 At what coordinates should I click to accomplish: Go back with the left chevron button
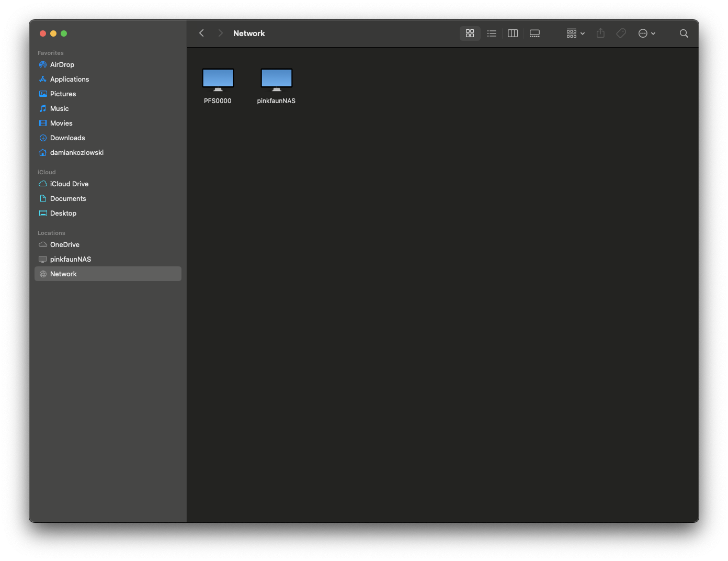201,33
